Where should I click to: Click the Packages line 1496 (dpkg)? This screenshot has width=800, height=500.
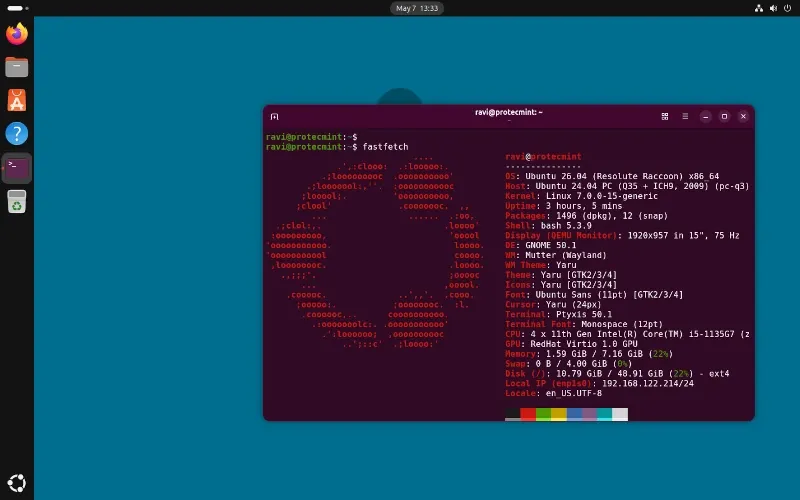point(587,216)
